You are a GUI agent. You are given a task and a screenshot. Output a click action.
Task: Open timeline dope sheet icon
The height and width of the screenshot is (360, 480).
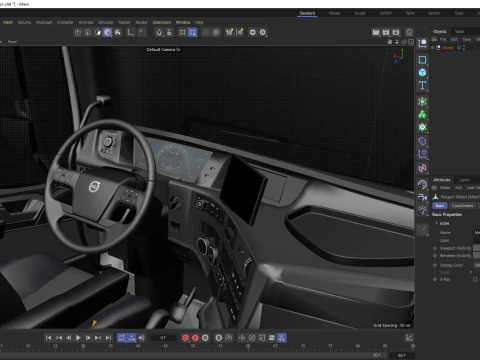409,338
